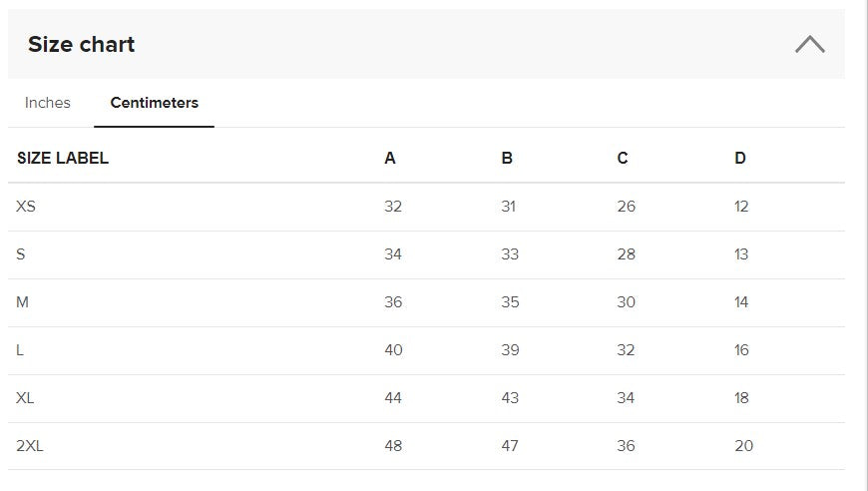
Task: Collapse the Size chart section chevron
Action: [x=809, y=44]
